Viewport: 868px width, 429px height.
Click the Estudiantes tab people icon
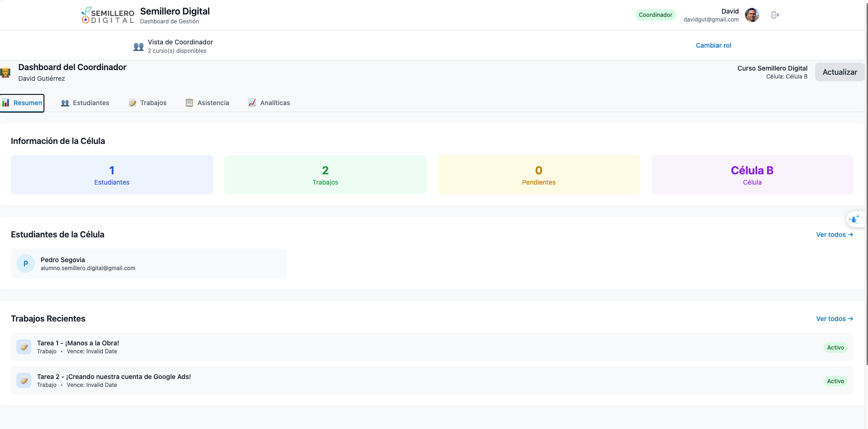click(x=65, y=103)
